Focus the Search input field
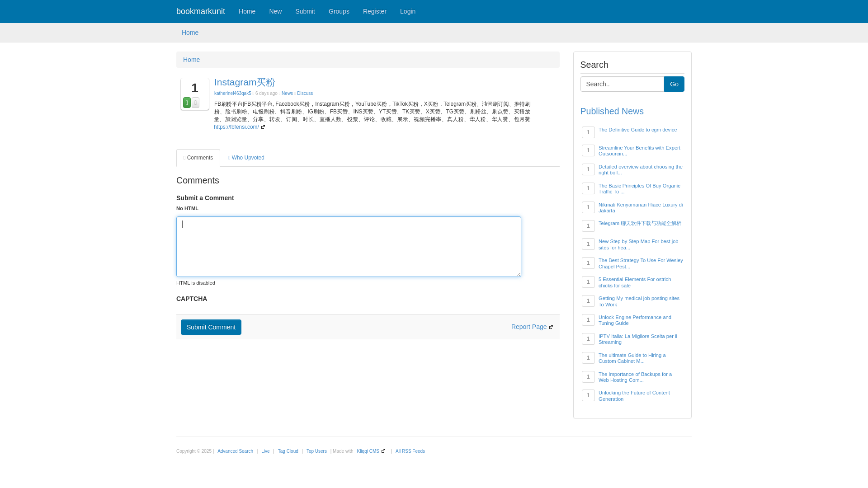The height and width of the screenshot is (488, 868). tap(622, 84)
